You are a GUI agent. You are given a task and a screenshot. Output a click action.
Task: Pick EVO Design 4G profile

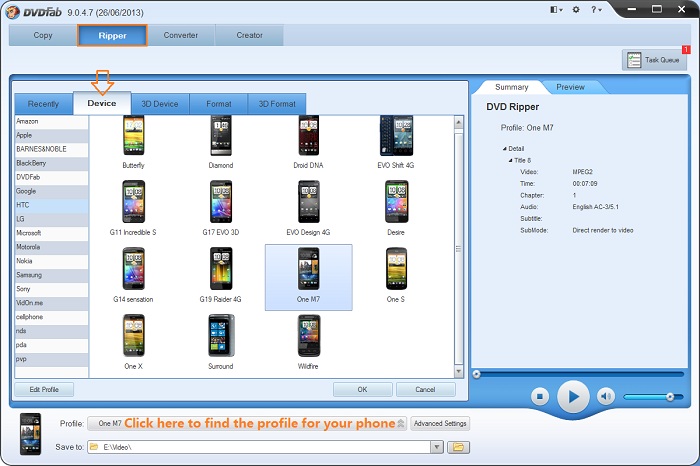point(308,208)
